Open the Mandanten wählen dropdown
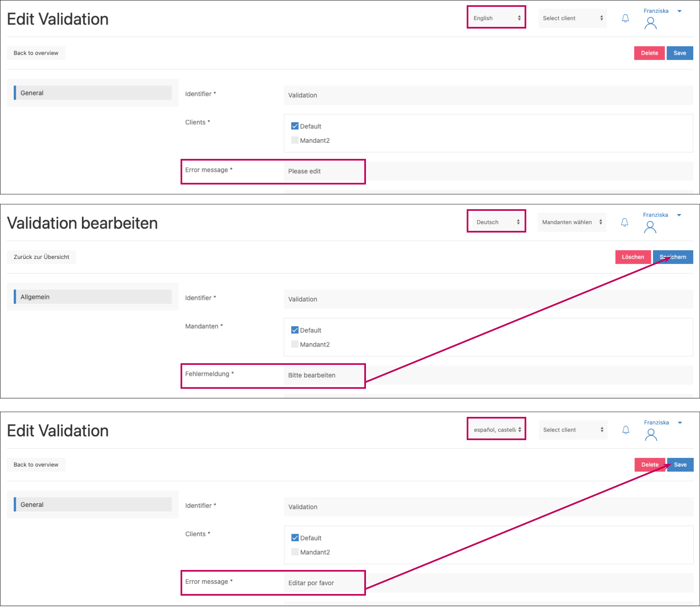This screenshot has height=607, width=700. (x=571, y=222)
